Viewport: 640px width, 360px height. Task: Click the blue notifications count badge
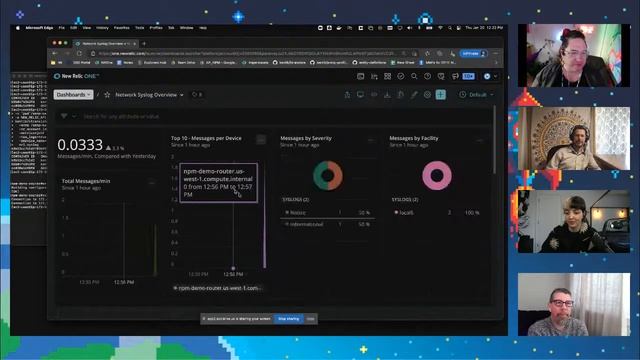point(469,76)
